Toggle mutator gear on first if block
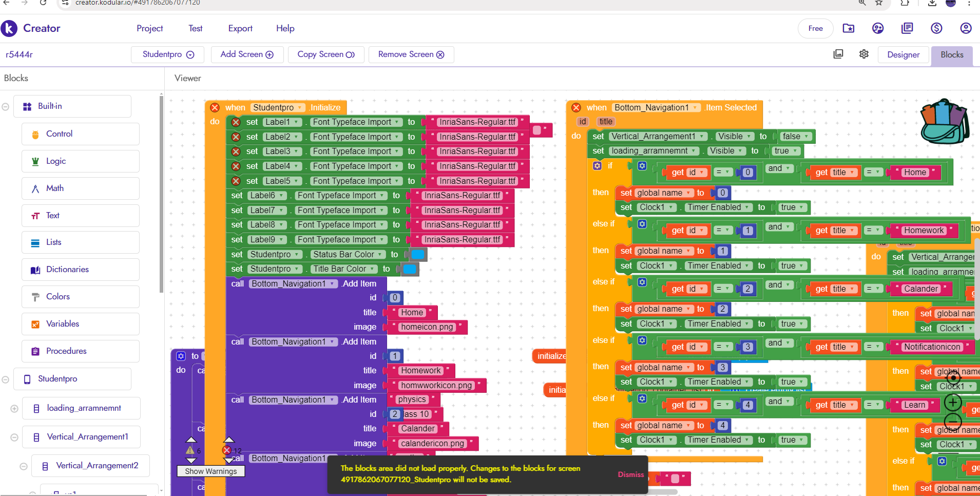 [x=597, y=166]
